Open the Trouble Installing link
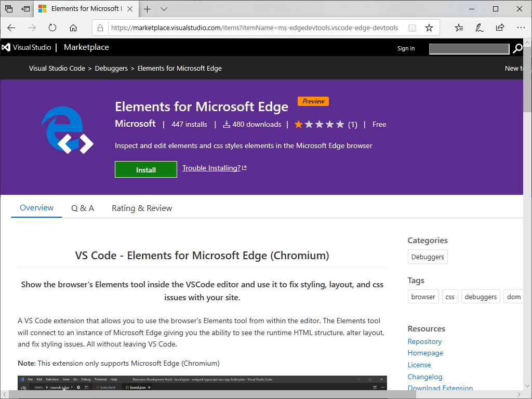Viewport: 532px width, 399px height. tap(211, 168)
